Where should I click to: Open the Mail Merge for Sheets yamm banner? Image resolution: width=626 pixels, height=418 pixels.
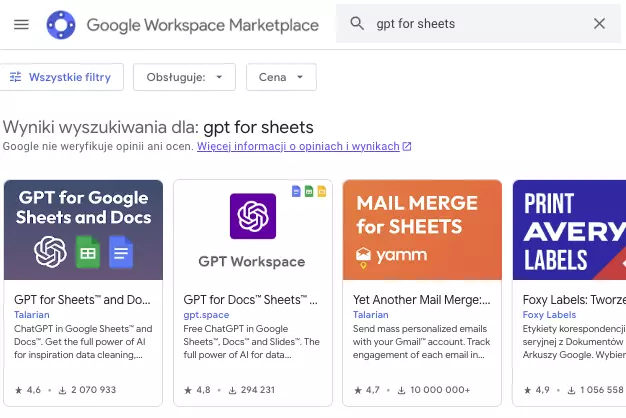[x=422, y=230]
